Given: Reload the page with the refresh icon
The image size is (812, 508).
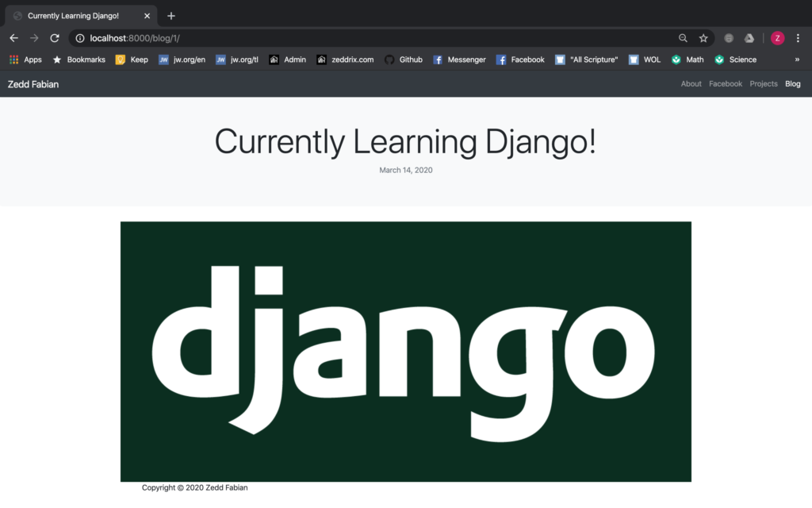Looking at the screenshot, I should pos(55,38).
